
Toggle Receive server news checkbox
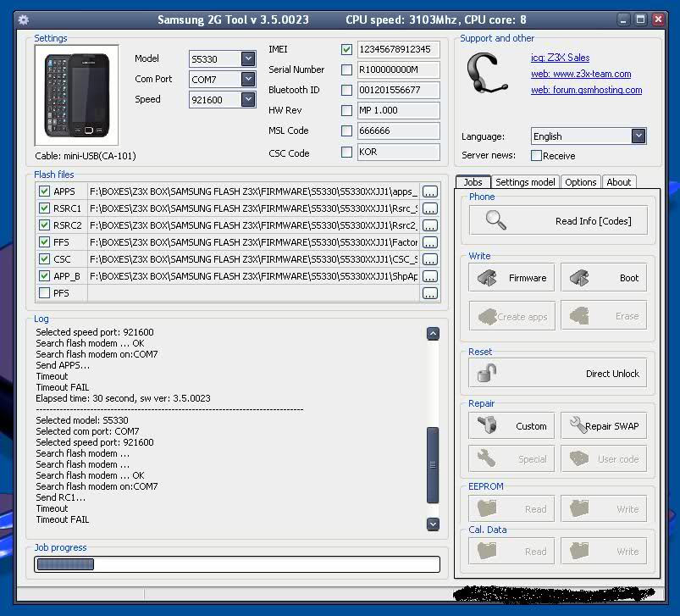(536, 156)
